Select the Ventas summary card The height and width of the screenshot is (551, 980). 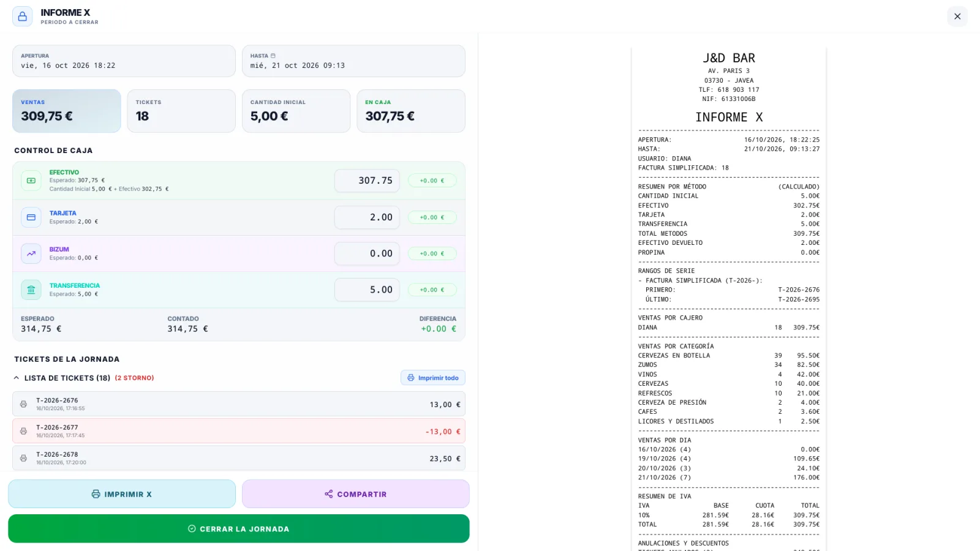coord(67,111)
